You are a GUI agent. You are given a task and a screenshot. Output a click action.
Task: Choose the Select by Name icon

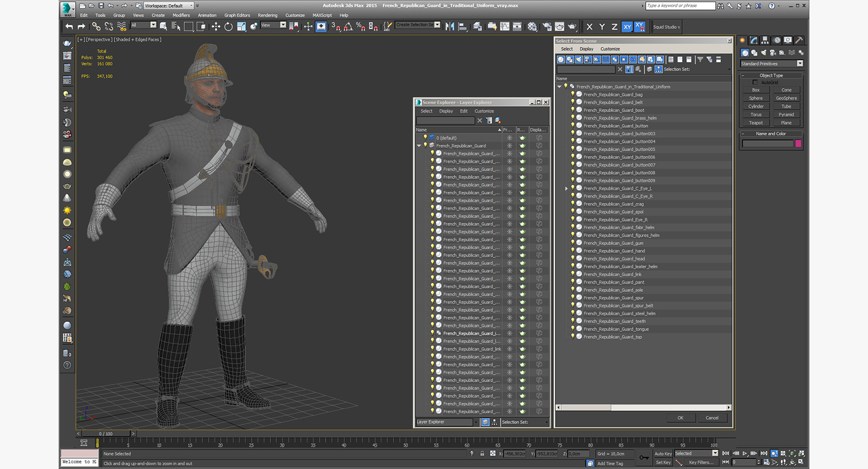pyautogui.click(x=176, y=26)
